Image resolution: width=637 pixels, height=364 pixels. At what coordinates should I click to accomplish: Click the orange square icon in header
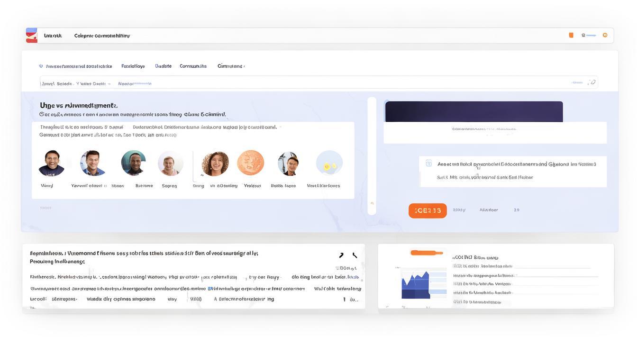tap(571, 35)
